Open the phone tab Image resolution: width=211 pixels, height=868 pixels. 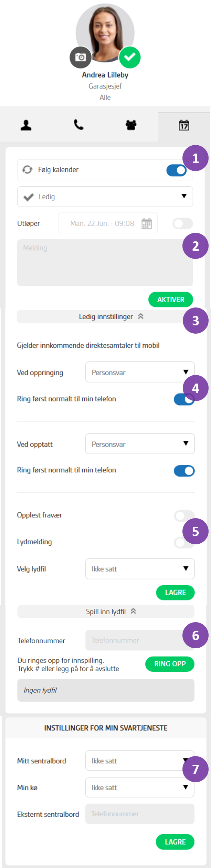(79, 125)
